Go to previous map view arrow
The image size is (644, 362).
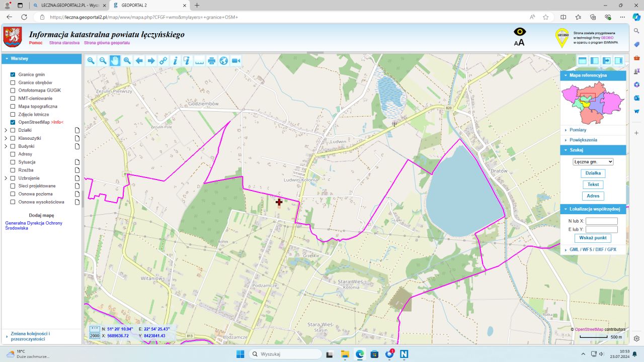click(x=139, y=61)
